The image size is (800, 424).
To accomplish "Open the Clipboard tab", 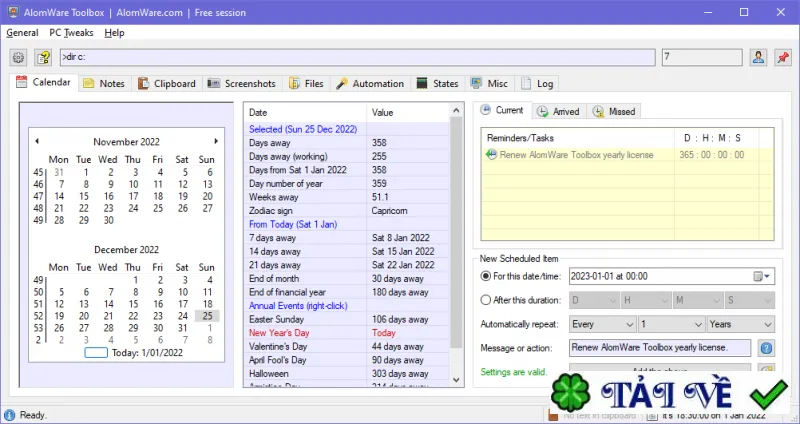I will [167, 84].
